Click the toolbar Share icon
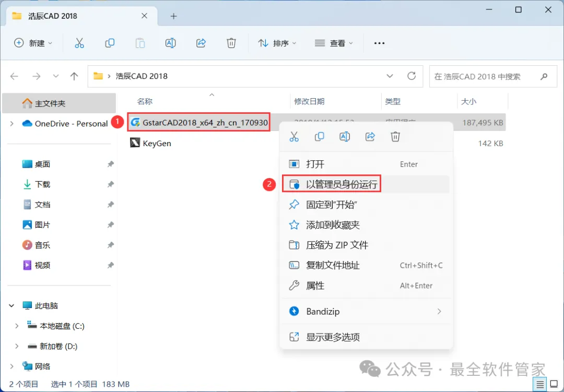 pos(201,43)
